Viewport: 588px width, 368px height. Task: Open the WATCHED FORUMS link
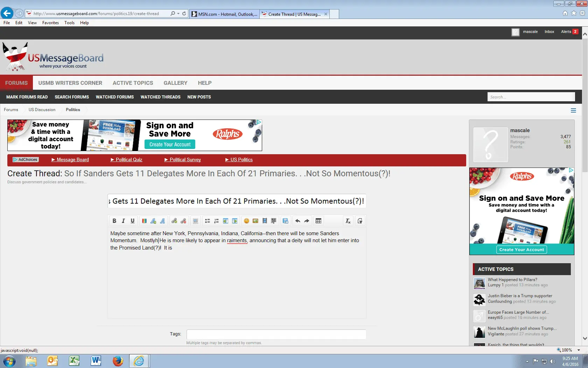(115, 97)
